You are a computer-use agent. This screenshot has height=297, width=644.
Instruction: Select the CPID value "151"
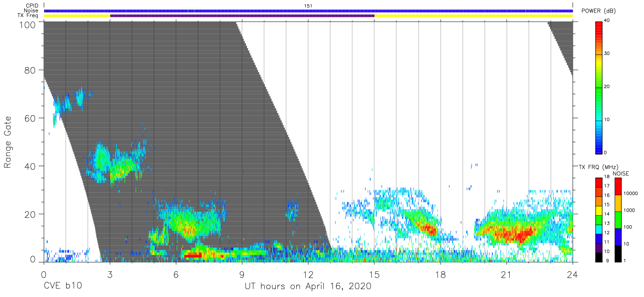pyautogui.click(x=308, y=5)
